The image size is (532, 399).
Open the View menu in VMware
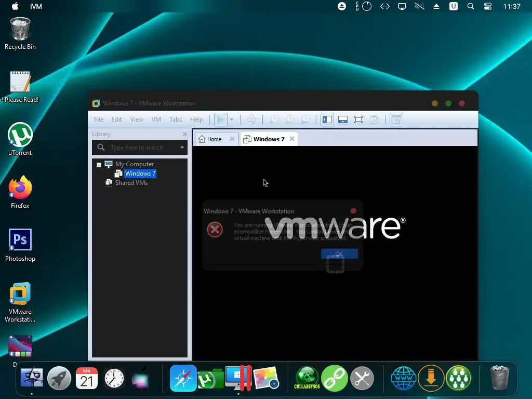pyautogui.click(x=137, y=119)
